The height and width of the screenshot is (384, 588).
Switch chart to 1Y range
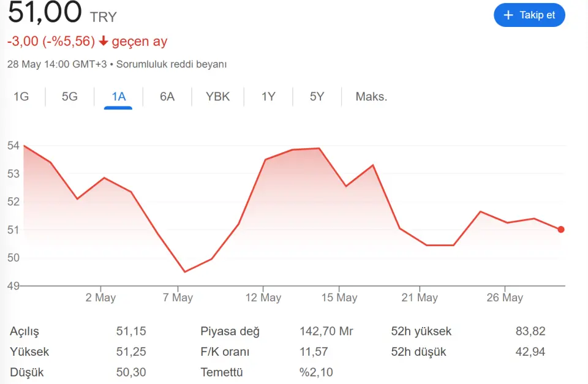268,97
